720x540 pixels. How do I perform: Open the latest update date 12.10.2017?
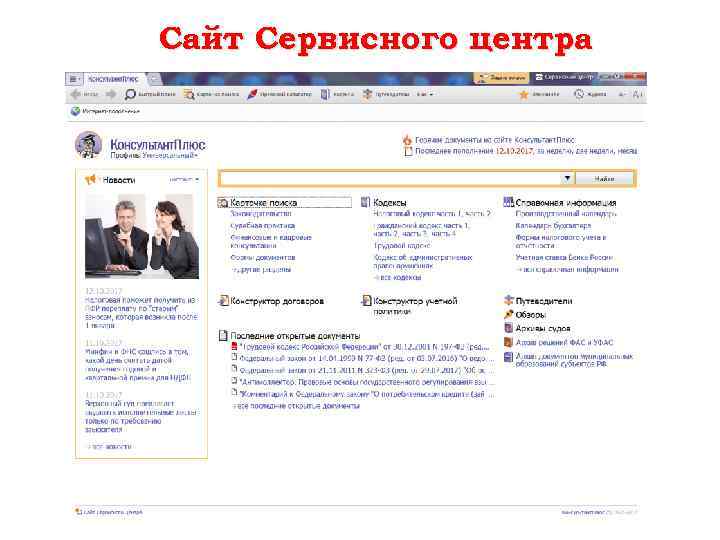tap(514, 151)
